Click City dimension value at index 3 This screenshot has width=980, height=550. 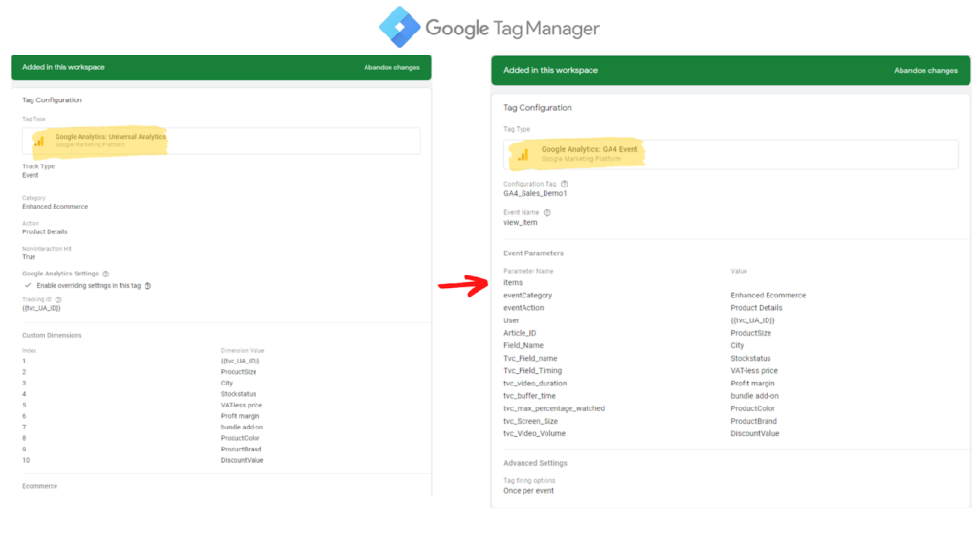click(226, 384)
